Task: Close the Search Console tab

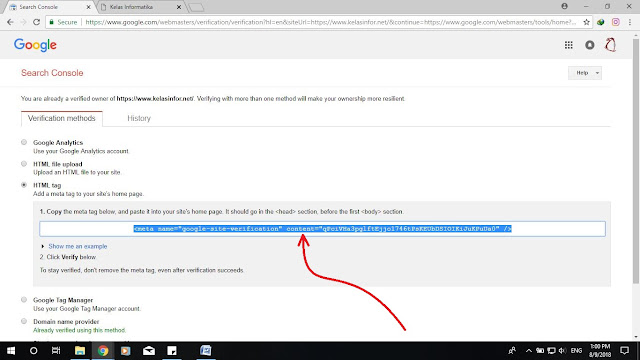Action: click(x=88, y=7)
